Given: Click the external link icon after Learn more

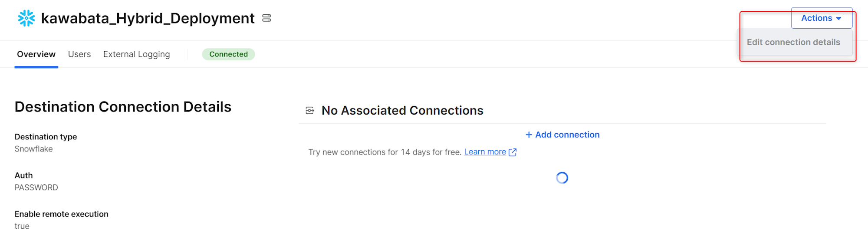Looking at the screenshot, I should click(513, 152).
